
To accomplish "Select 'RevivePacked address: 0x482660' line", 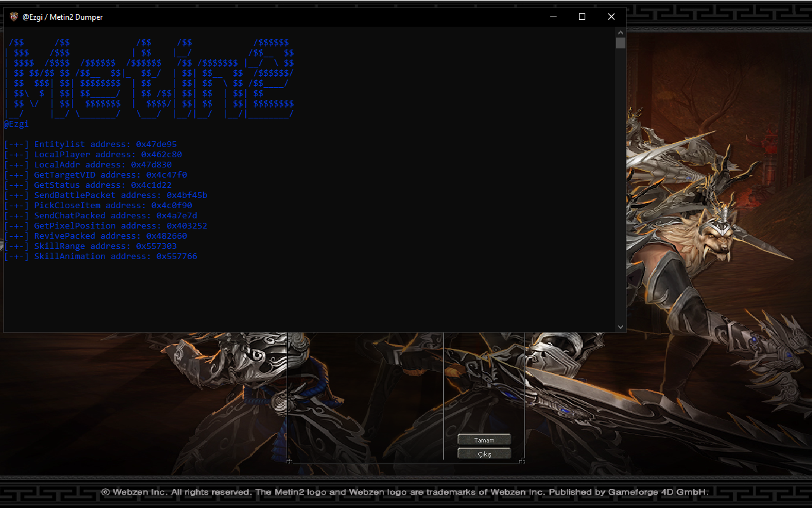I will pyautogui.click(x=96, y=236).
